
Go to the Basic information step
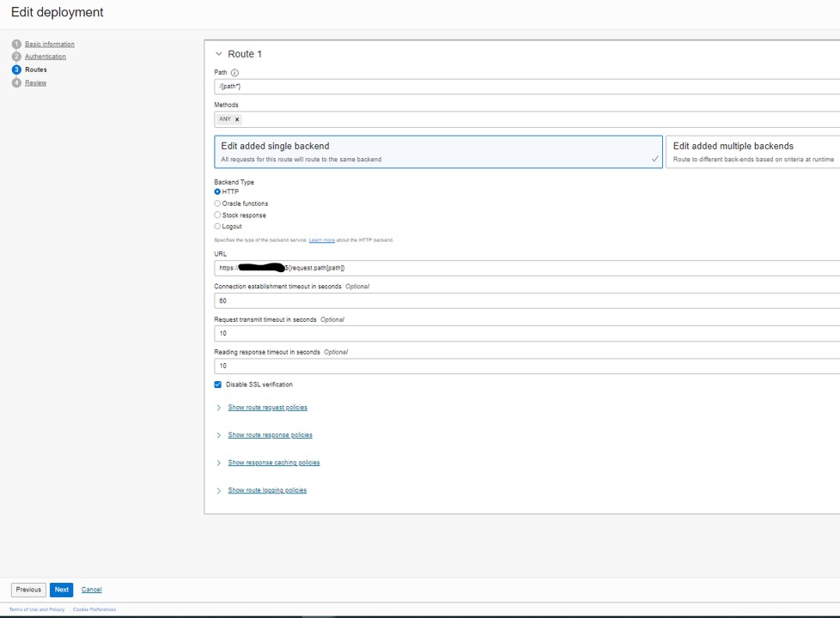(x=49, y=44)
